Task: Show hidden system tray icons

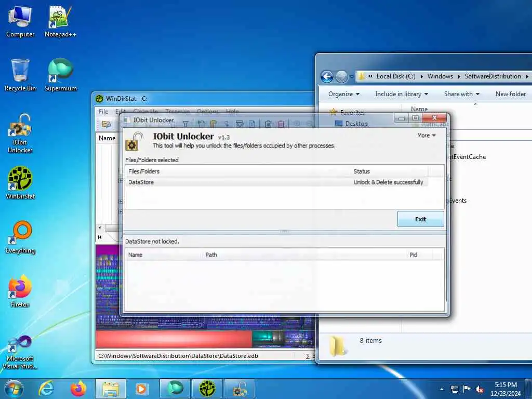Action: pyautogui.click(x=442, y=389)
